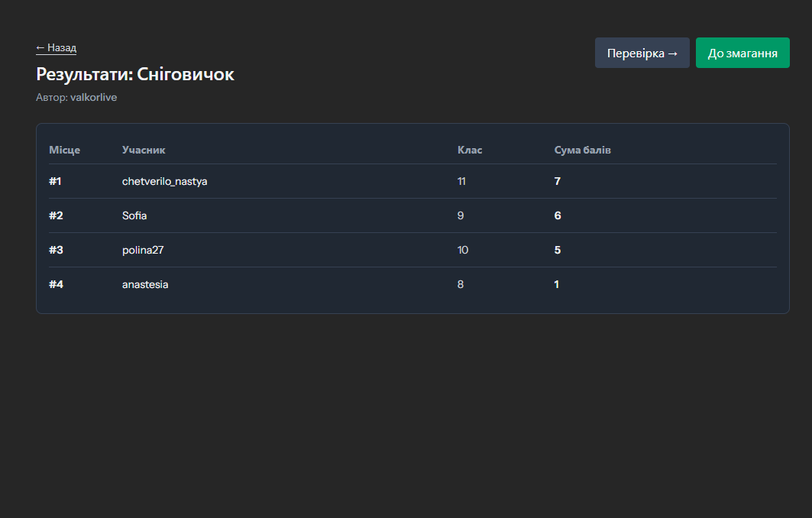Click anastesia's score of 1

(557, 284)
